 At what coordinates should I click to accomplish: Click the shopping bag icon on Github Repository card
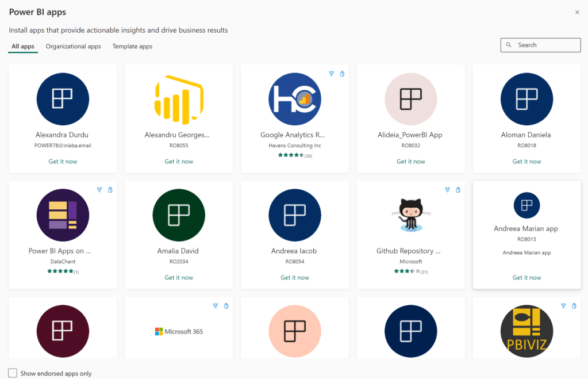(x=458, y=190)
